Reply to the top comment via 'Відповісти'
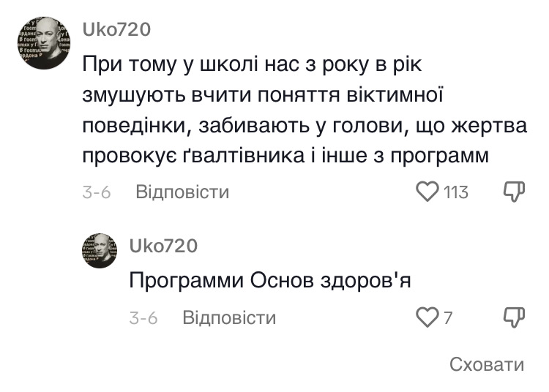The height and width of the screenshot is (392, 549). 182,192
